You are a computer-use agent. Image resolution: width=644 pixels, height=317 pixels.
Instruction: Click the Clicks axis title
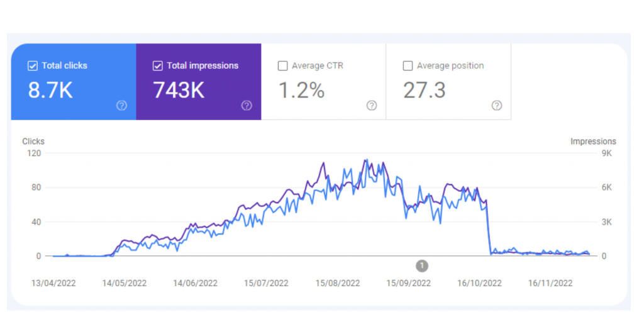click(33, 142)
